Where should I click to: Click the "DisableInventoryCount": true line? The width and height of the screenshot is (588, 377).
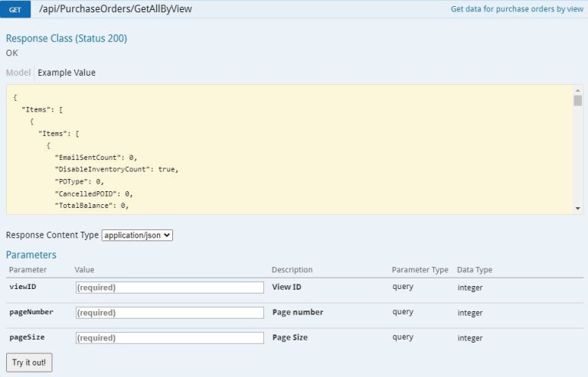116,169
